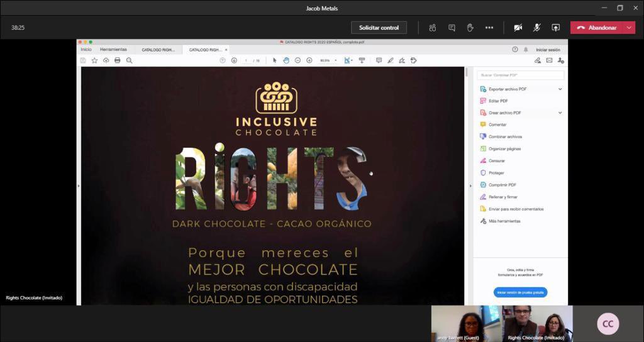This screenshot has height=342, width=644.
Task: Expand Exportar archivo PDF chevron
Action: click(560, 89)
